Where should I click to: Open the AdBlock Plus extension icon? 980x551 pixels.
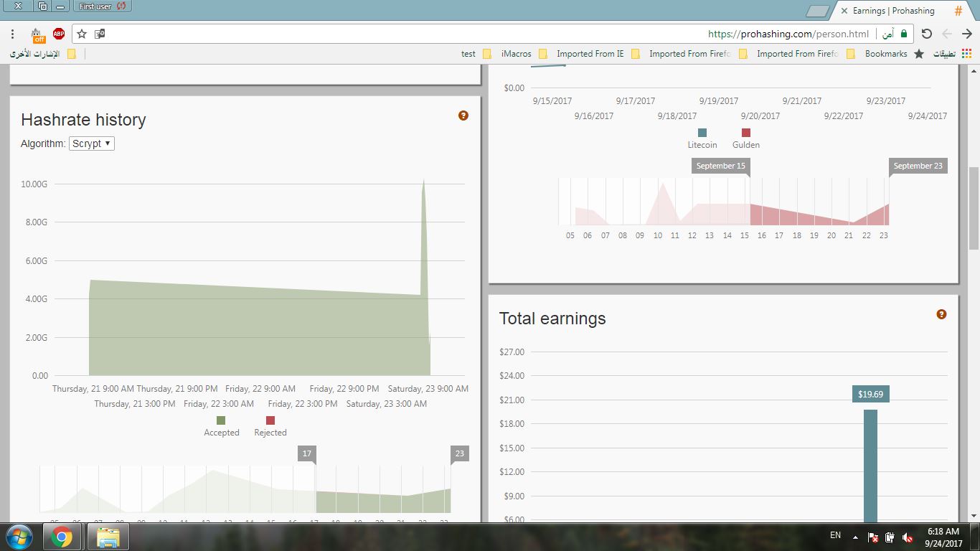(x=59, y=34)
